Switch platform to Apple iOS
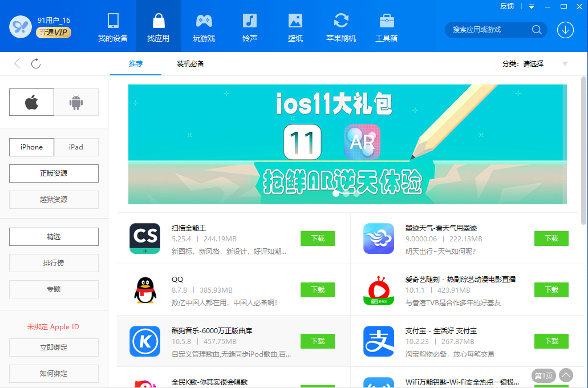 31,102
